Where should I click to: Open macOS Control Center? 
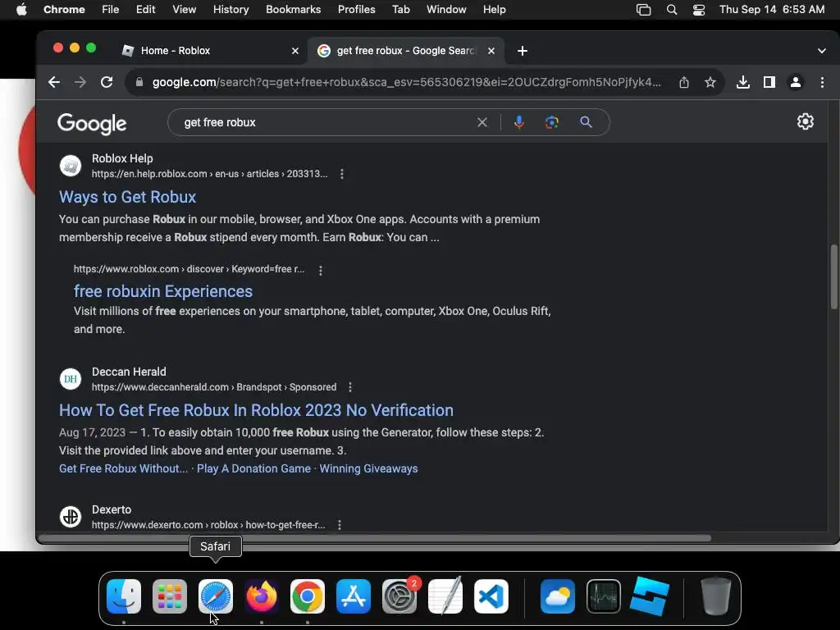[x=699, y=10]
